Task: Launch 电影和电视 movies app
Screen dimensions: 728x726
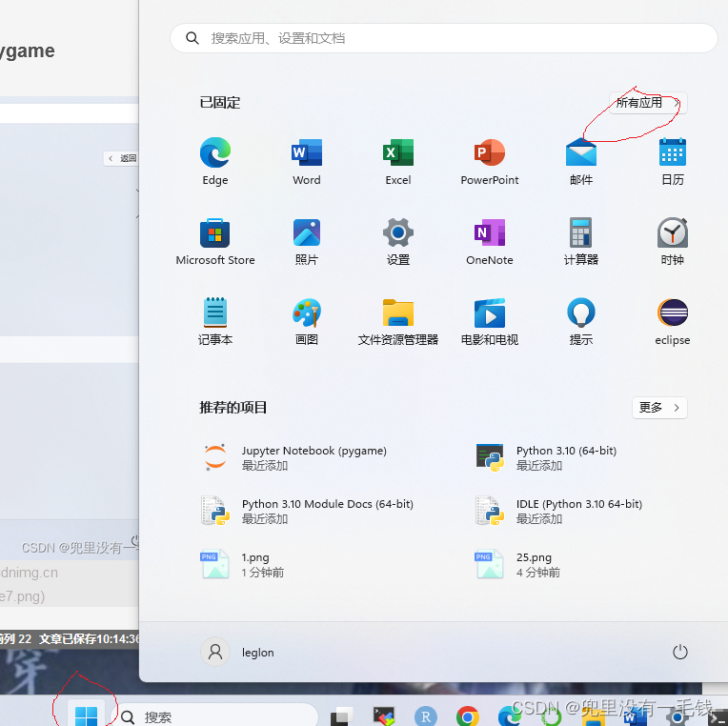Action: tap(490, 321)
